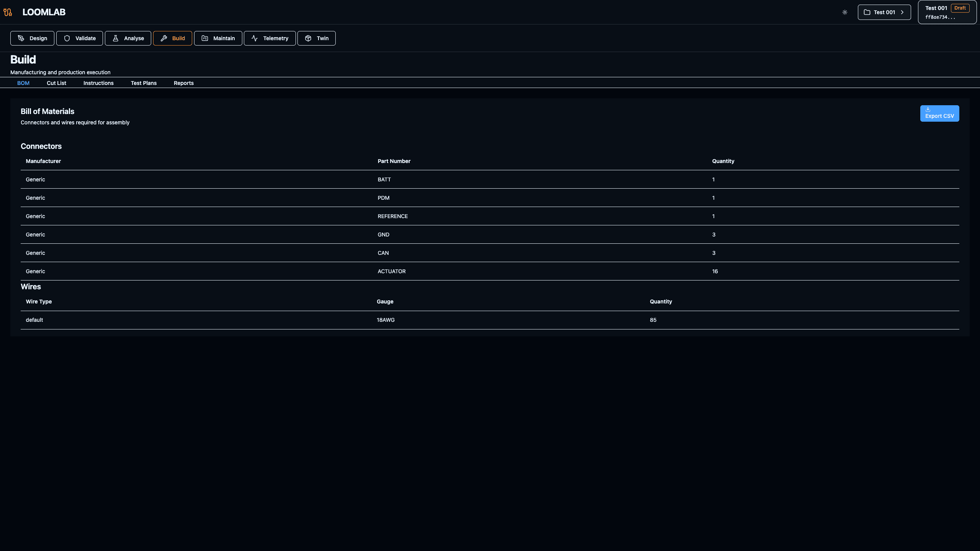Switch to the Cut List tab
This screenshot has height=551, width=980.
pyautogui.click(x=56, y=83)
